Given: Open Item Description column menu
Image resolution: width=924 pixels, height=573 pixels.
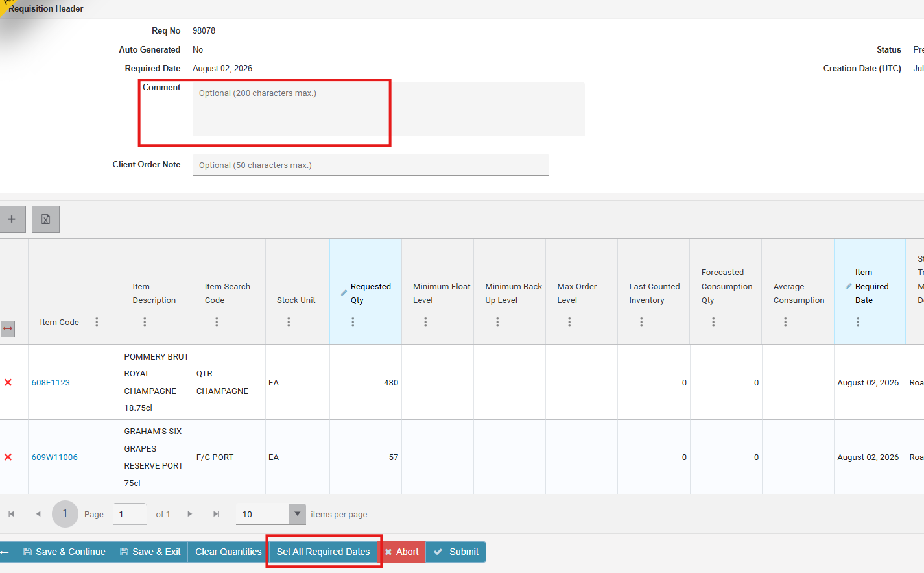Looking at the screenshot, I should (145, 322).
